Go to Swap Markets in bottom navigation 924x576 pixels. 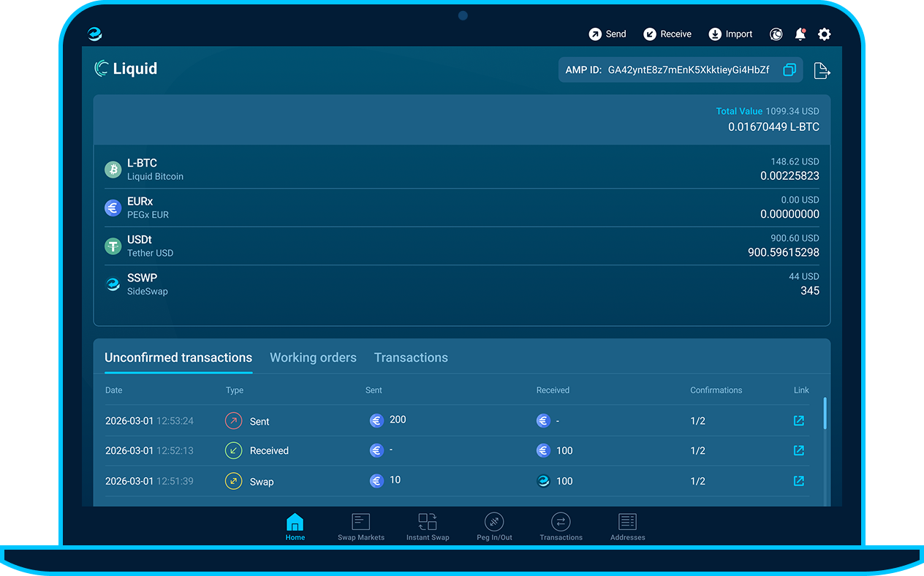(361, 526)
